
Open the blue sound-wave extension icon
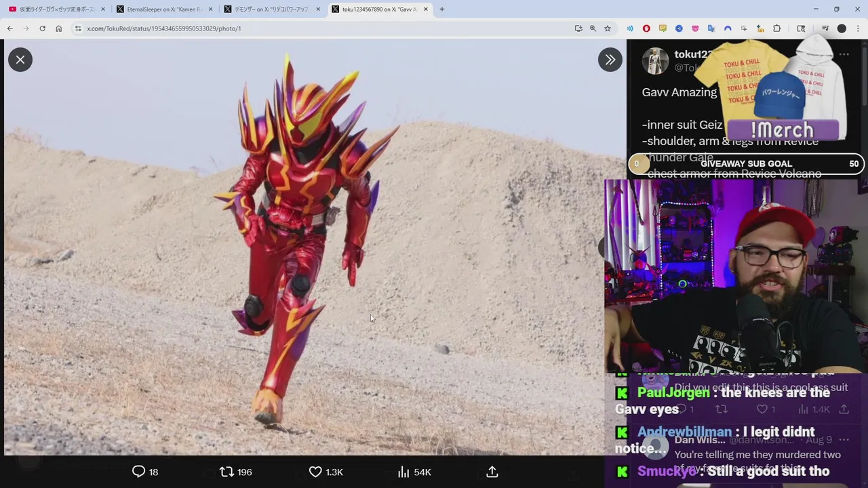[630, 28]
